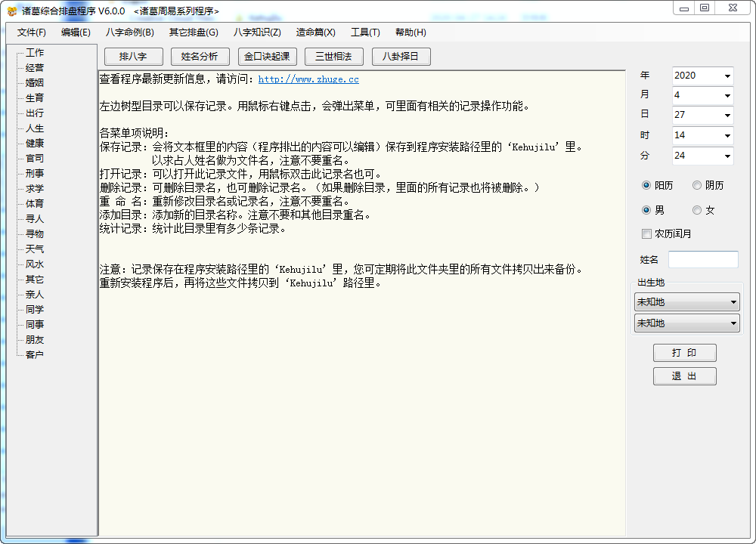
Task: Open the 日 day dropdown
Action: coord(727,116)
